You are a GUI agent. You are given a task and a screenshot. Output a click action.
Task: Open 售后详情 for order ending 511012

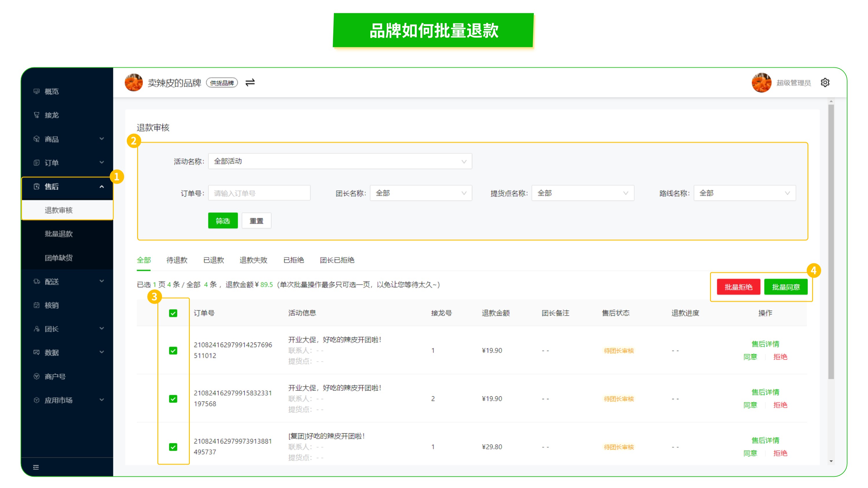(x=765, y=344)
